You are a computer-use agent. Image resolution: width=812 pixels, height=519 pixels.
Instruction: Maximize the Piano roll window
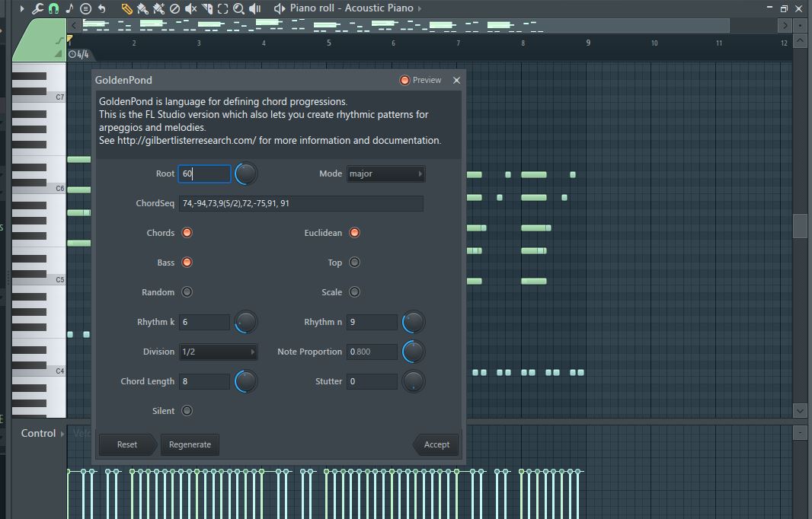tap(784, 8)
